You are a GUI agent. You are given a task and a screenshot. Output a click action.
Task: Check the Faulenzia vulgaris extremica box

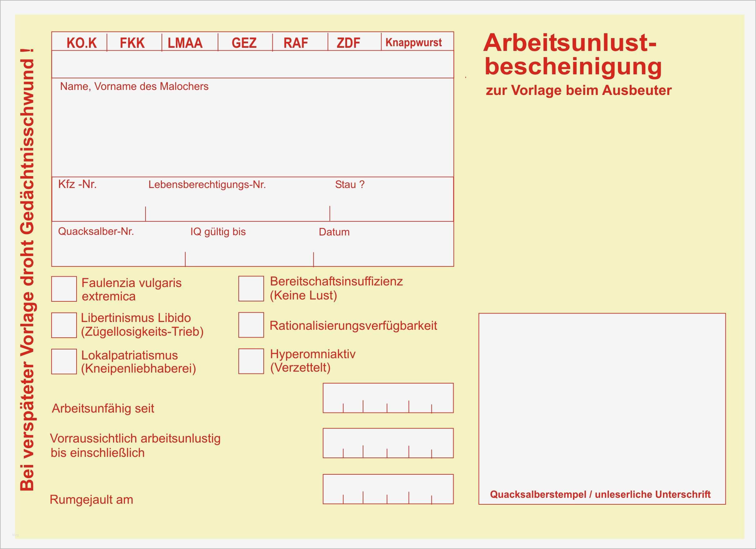pos(64,289)
